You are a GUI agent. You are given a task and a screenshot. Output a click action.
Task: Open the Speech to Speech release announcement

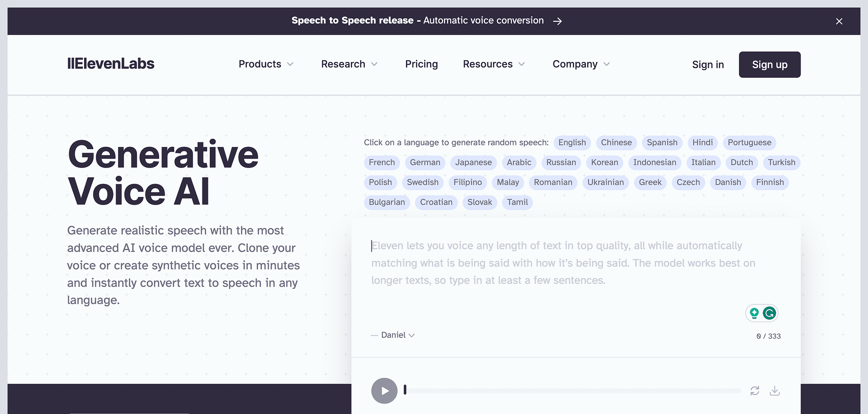pyautogui.click(x=417, y=20)
